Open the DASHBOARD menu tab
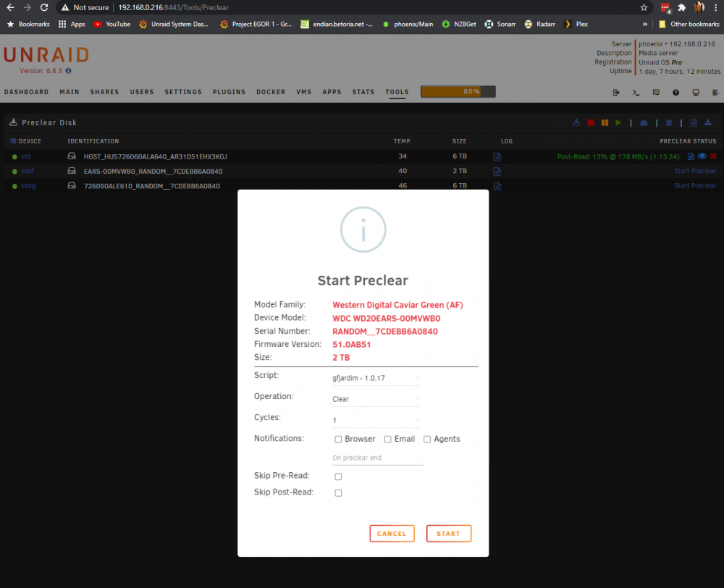Viewport: 724px width, 588px height. (26, 92)
